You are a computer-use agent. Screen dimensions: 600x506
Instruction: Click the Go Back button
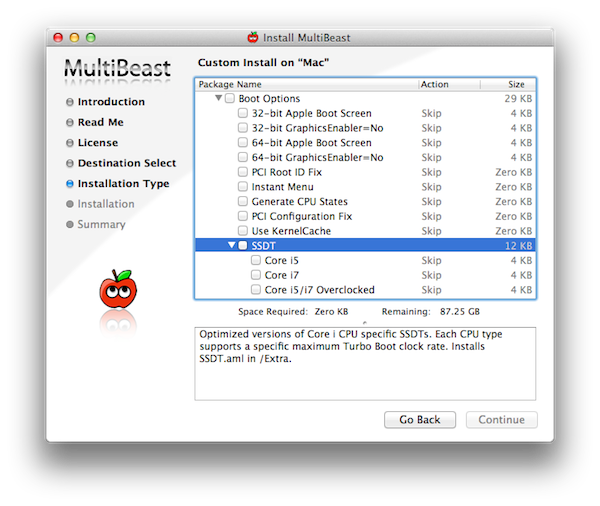tap(420, 420)
